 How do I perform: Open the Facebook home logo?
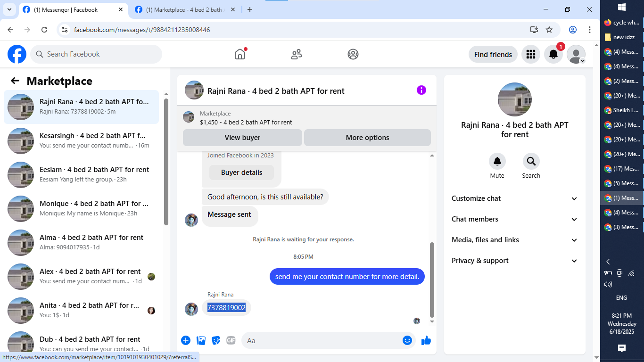click(x=17, y=54)
